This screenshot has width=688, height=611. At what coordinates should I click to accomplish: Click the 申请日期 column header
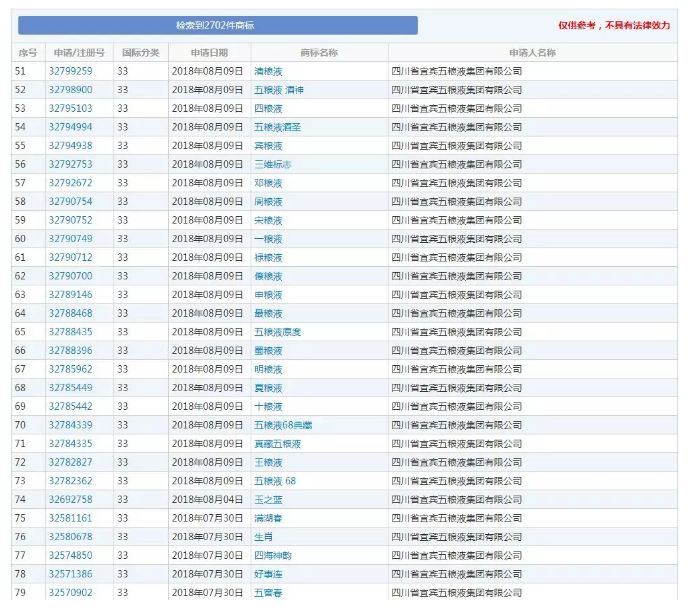point(209,53)
